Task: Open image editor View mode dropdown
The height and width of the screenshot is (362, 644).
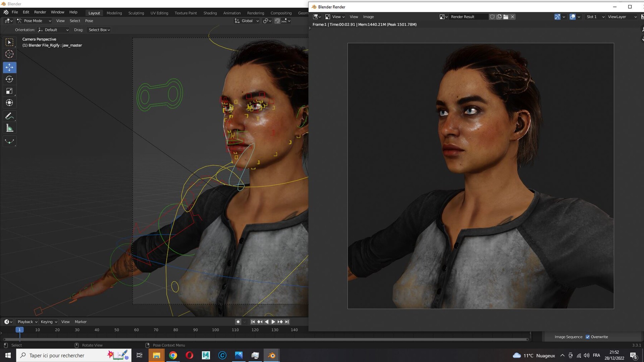Action: click(335, 17)
